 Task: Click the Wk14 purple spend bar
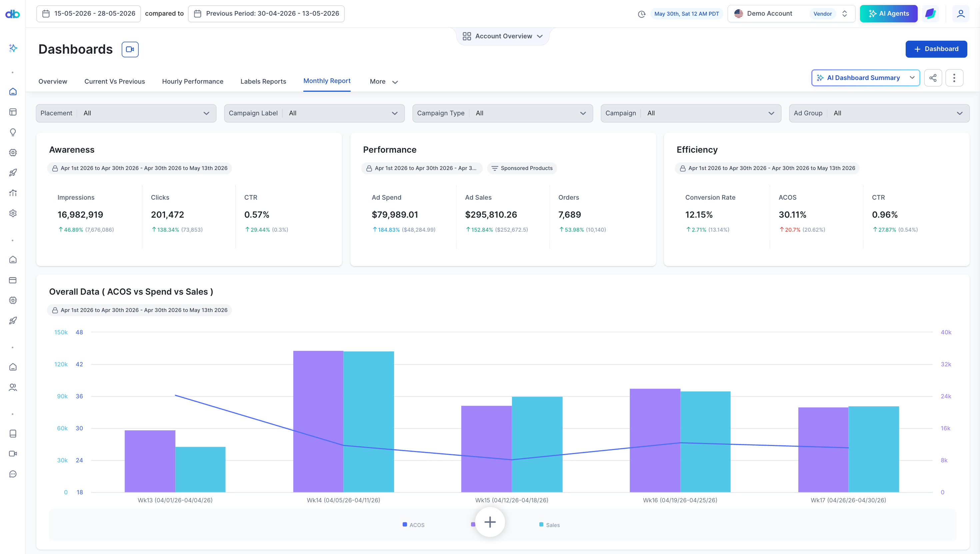coord(318,421)
